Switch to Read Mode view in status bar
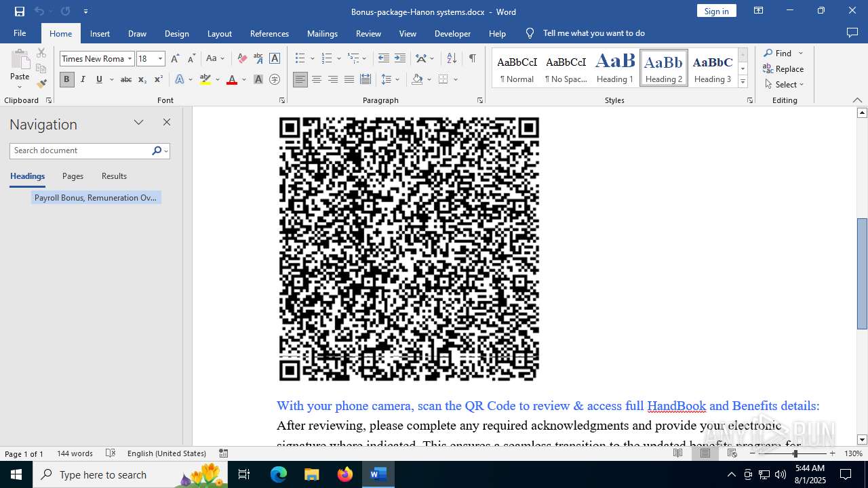The image size is (868, 488). tap(678, 453)
